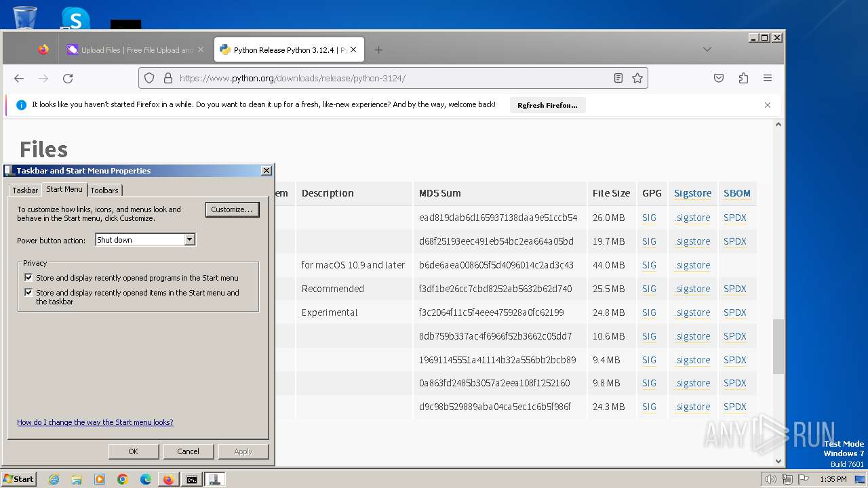Switch to the Taskbar tab

(x=25, y=190)
